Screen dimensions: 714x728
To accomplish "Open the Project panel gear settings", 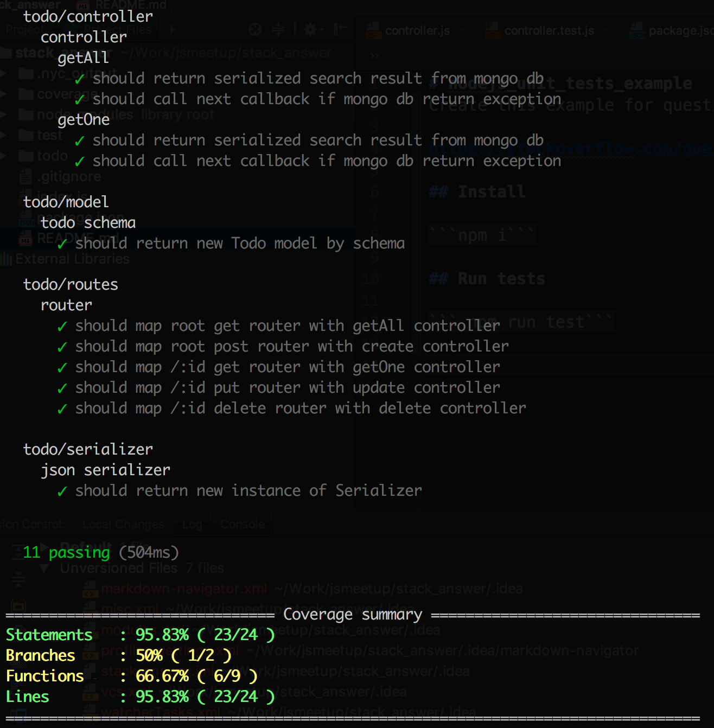I will pos(311,30).
